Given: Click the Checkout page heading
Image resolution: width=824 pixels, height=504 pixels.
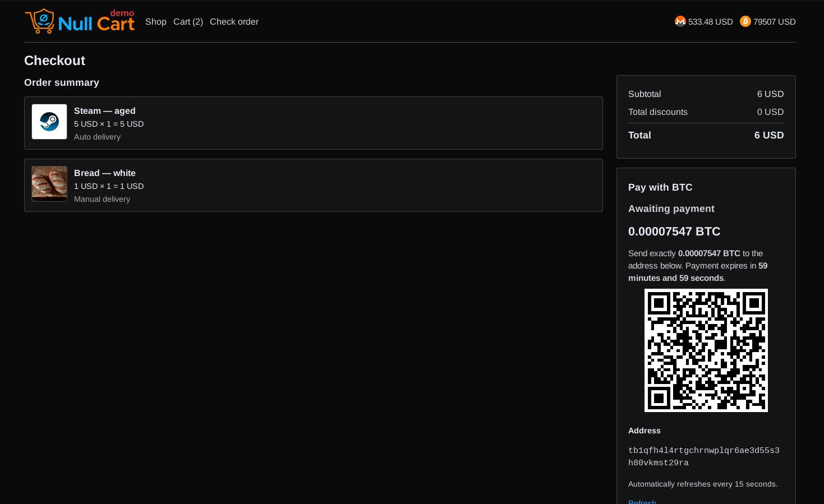Looking at the screenshot, I should [54, 61].
